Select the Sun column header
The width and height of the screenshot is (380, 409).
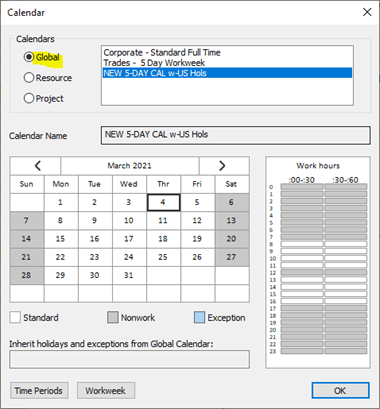tap(27, 184)
